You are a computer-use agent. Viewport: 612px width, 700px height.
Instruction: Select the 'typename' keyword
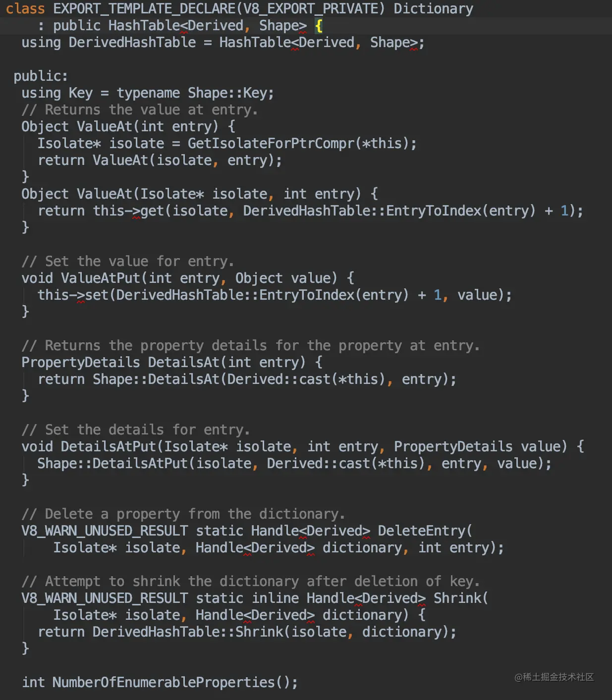tap(148, 93)
